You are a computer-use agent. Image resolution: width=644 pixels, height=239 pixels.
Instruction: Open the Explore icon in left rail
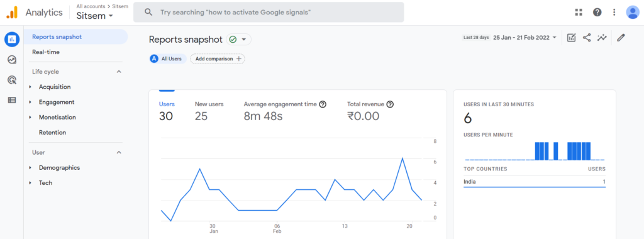pyautogui.click(x=12, y=60)
